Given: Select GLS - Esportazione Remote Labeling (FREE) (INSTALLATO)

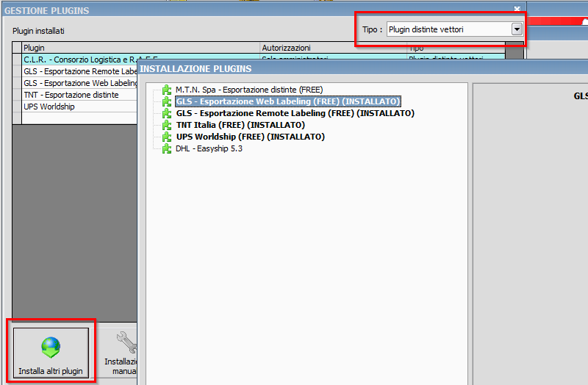Looking at the screenshot, I should point(295,113).
